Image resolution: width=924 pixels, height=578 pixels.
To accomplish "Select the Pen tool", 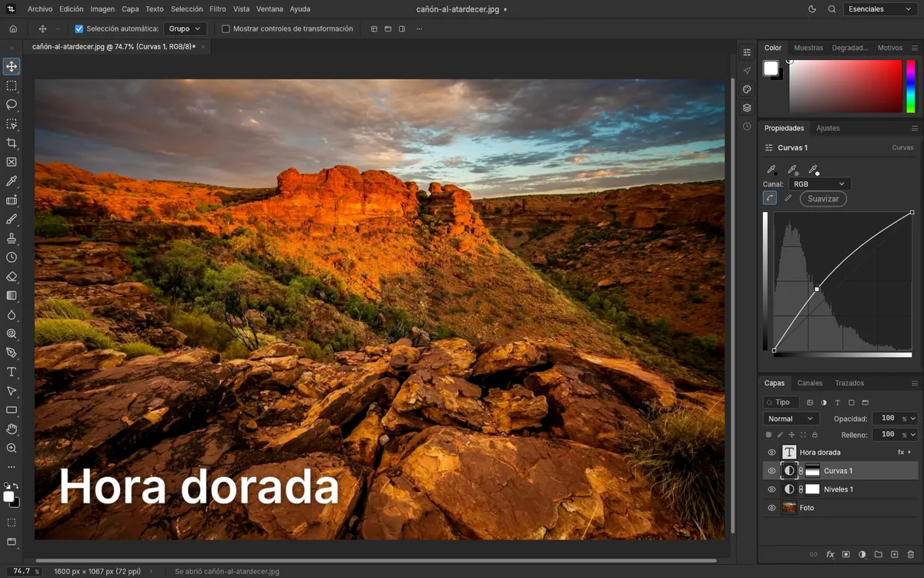I will pyautogui.click(x=12, y=353).
